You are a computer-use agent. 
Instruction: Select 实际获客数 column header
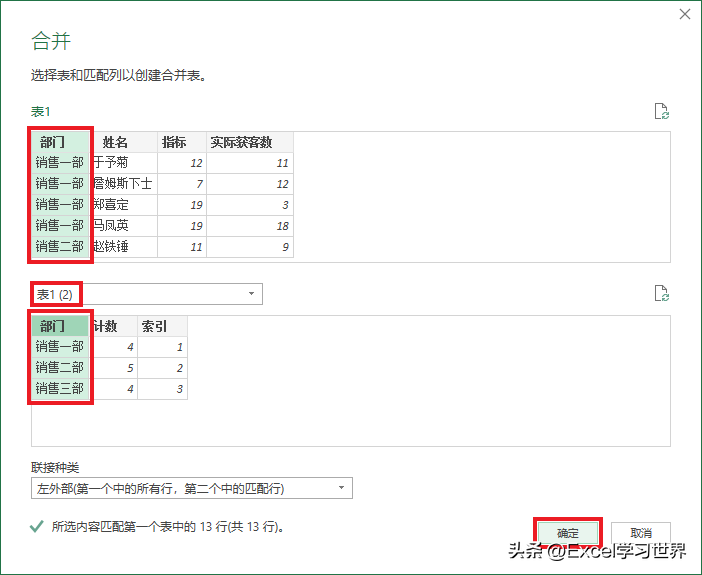click(250, 142)
